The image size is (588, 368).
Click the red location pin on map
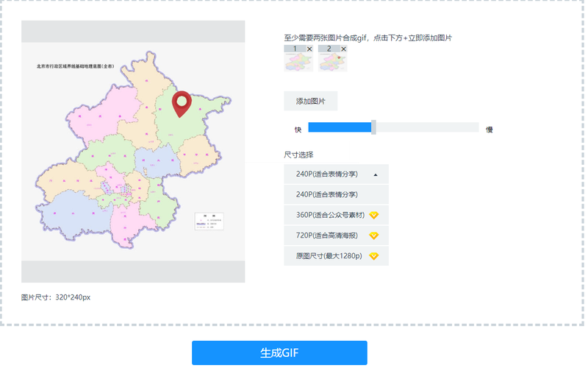tap(182, 103)
